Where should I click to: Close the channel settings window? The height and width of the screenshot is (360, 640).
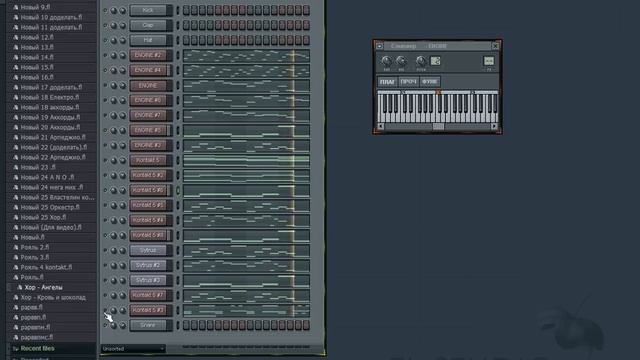coord(495,46)
